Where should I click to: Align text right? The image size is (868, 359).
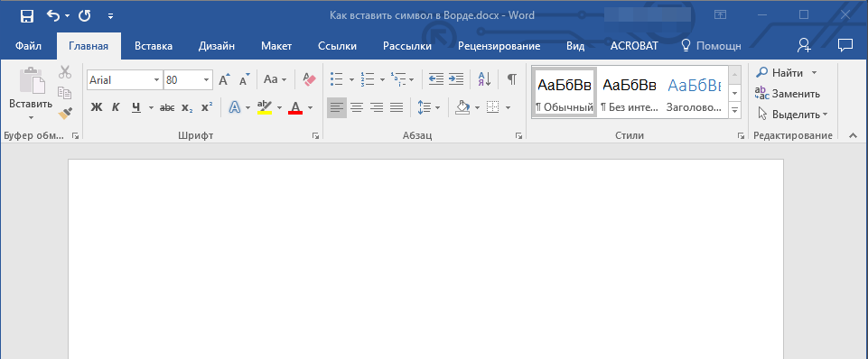click(377, 107)
